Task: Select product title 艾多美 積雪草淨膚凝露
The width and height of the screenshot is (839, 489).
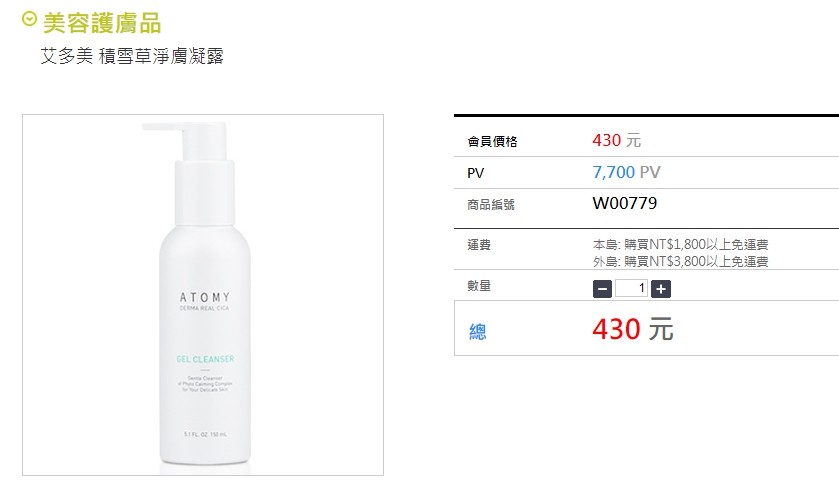Action: pyautogui.click(x=132, y=56)
